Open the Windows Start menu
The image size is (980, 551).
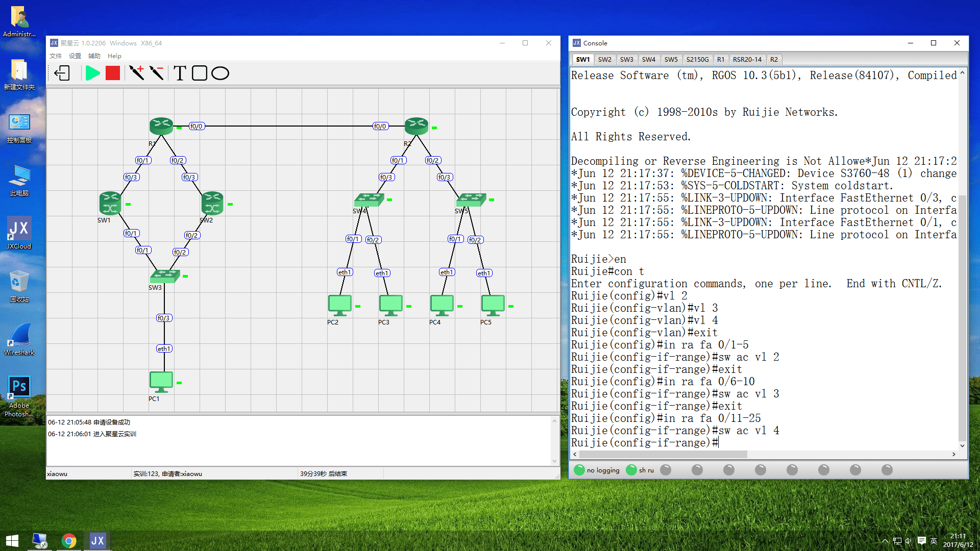point(12,540)
